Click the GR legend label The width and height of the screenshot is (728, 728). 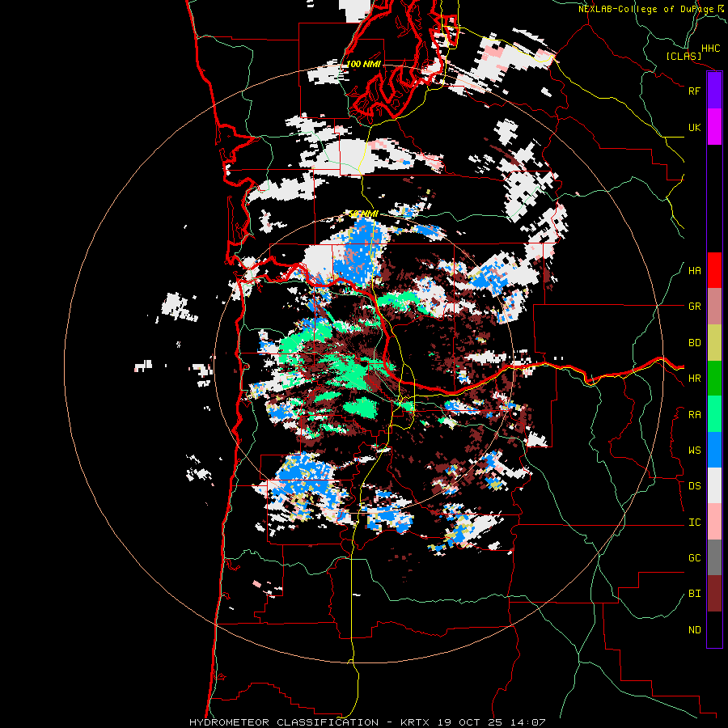coord(694,307)
